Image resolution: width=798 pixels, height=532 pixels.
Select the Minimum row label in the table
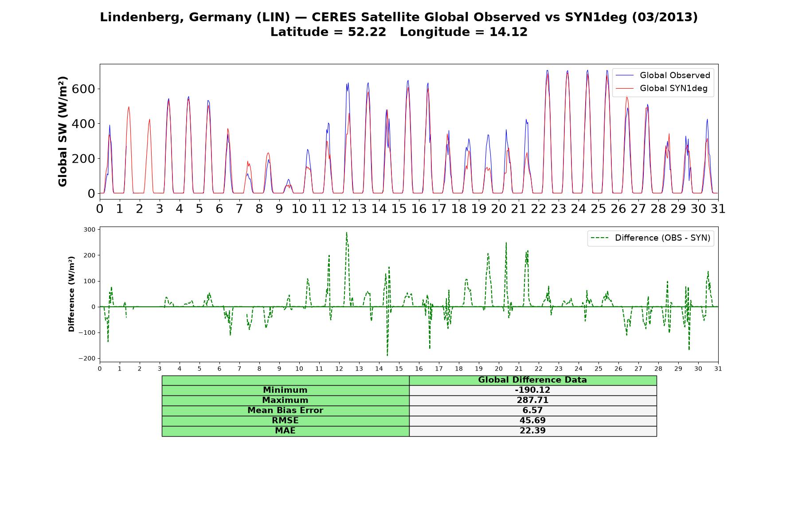pyautogui.click(x=286, y=390)
